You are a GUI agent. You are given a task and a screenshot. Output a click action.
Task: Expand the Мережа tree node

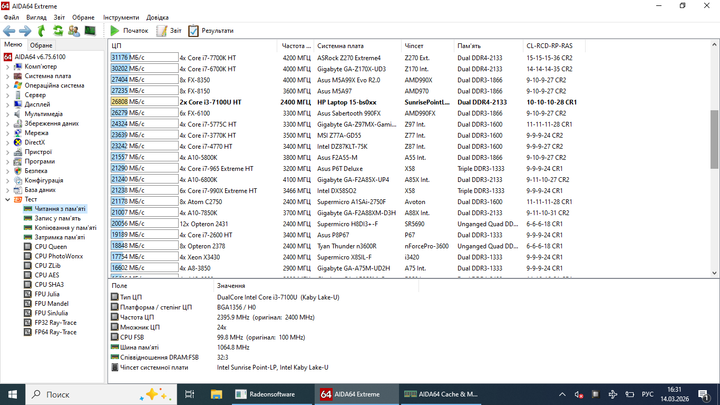(x=7, y=133)
